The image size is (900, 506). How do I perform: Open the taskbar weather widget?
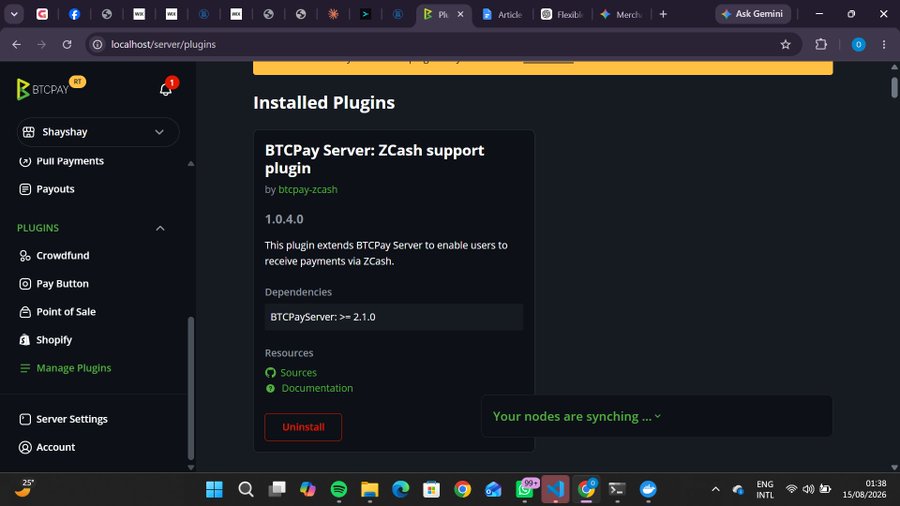(x=24, y=489)
